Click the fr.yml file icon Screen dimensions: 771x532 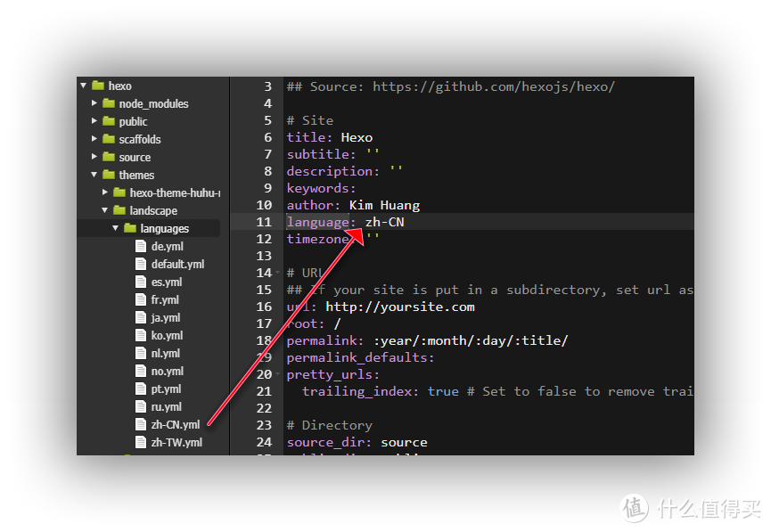click(141, 299)
